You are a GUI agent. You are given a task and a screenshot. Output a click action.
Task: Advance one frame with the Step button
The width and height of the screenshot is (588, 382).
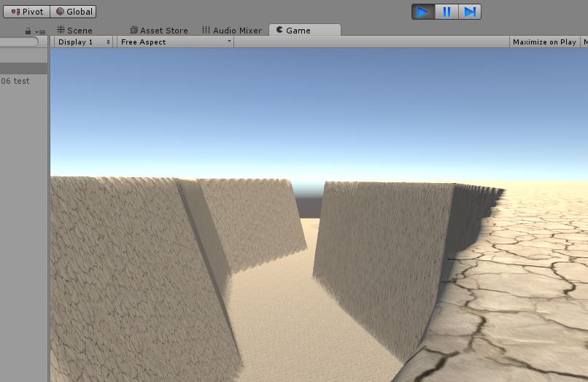click(x=470, y=12)
